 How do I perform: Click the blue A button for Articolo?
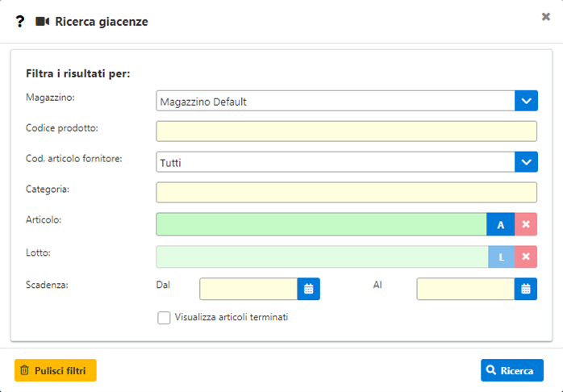(501, 224)
